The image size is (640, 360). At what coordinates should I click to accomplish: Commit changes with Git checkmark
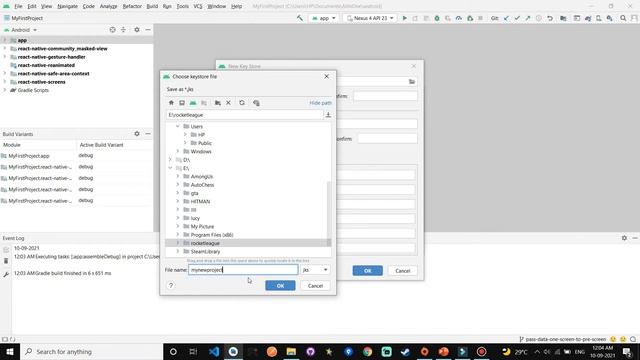(x=517, y=18)
